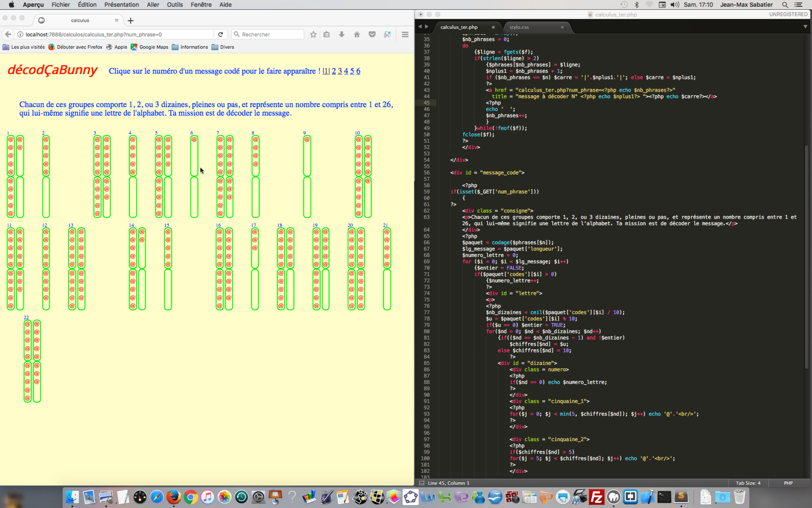The width and height of the screenshot is (812, 508).
Task: Bookmark this page with the star icon
Action: pyautogui.click(x=313, y=34)
